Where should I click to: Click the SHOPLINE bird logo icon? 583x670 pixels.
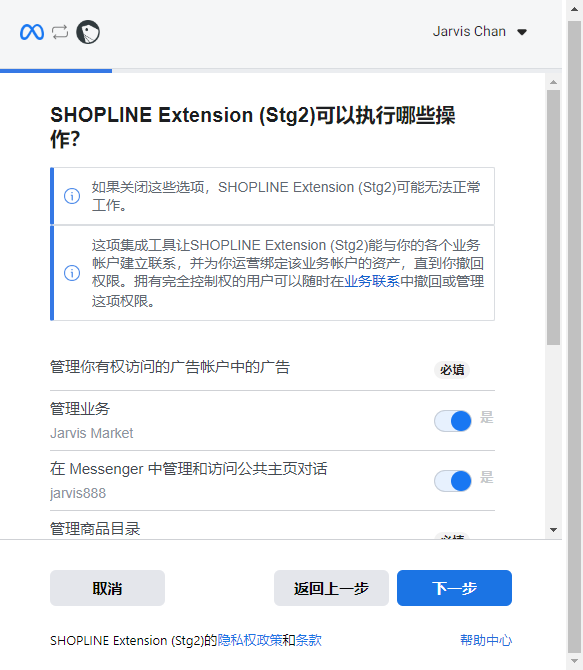(x=88, y=32)
